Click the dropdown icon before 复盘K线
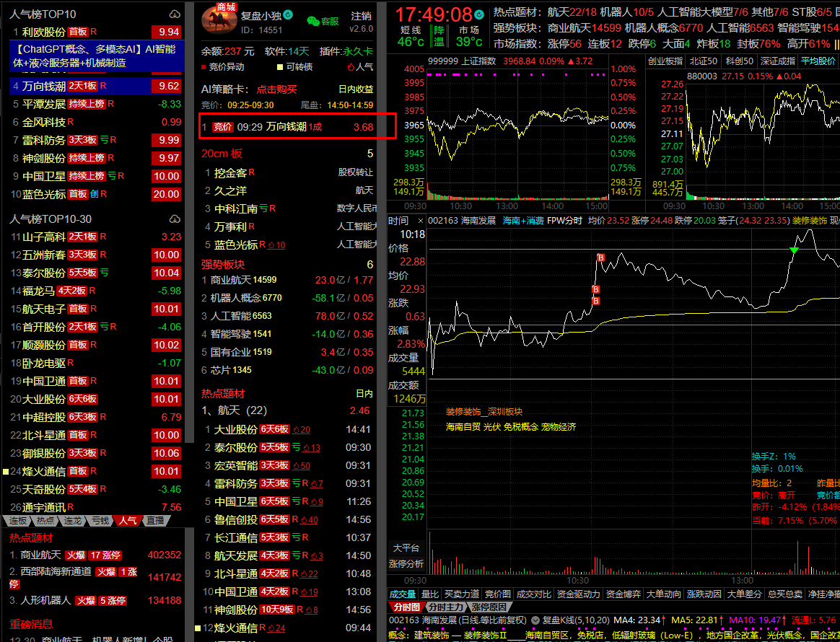 (x=535, y=620)
